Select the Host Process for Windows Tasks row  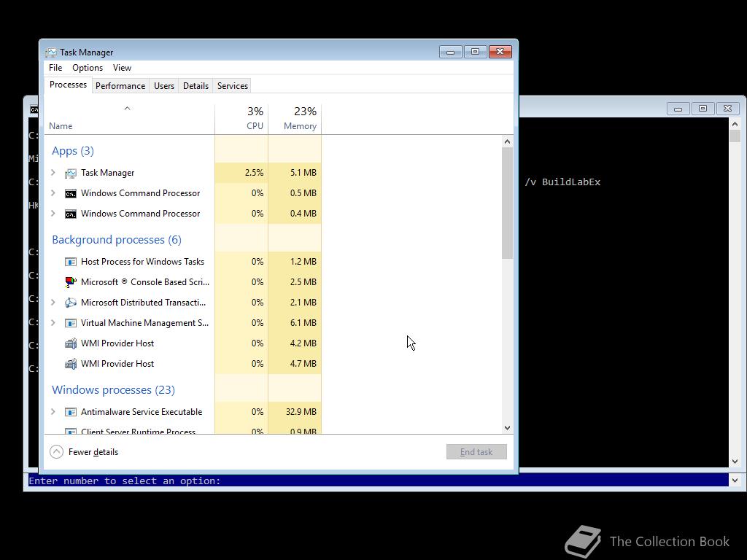tap(183, 262)
